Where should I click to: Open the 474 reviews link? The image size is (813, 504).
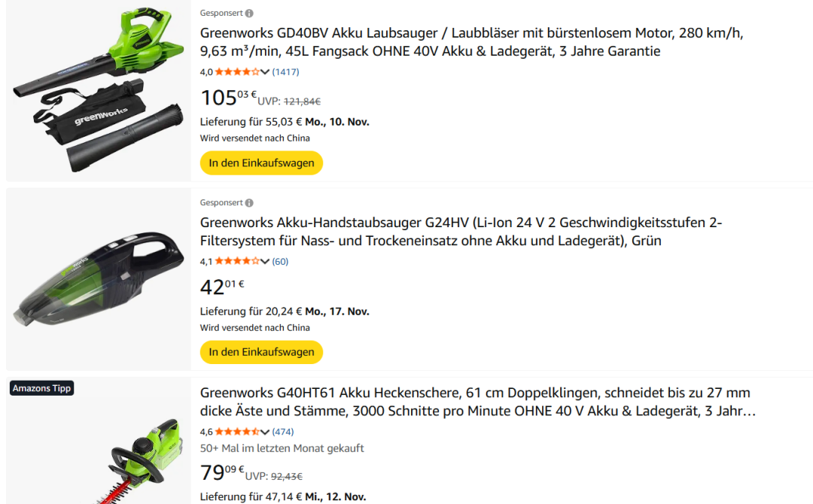click(x=283, y=432)
